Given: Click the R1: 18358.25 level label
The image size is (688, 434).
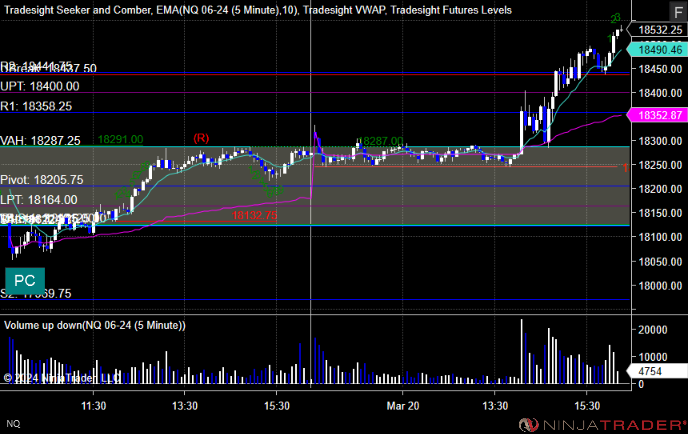Looking at the screenshot, I should coord(36,106).
